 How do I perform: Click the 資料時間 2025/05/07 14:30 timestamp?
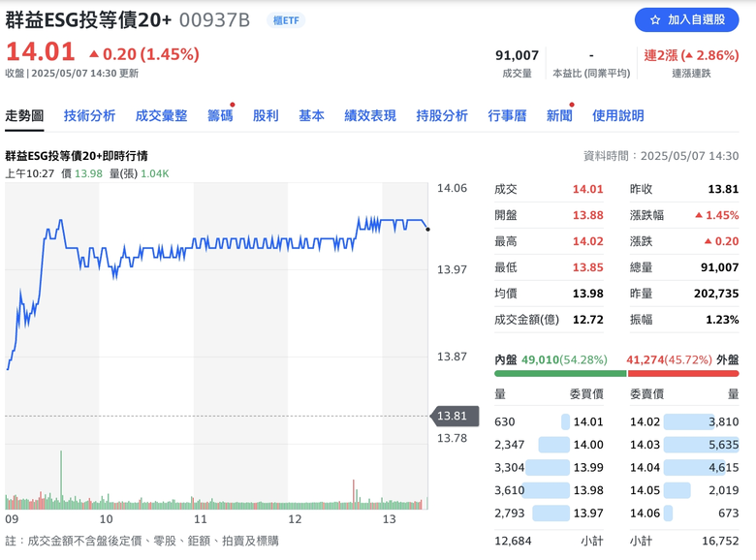(x=661, y=156)
